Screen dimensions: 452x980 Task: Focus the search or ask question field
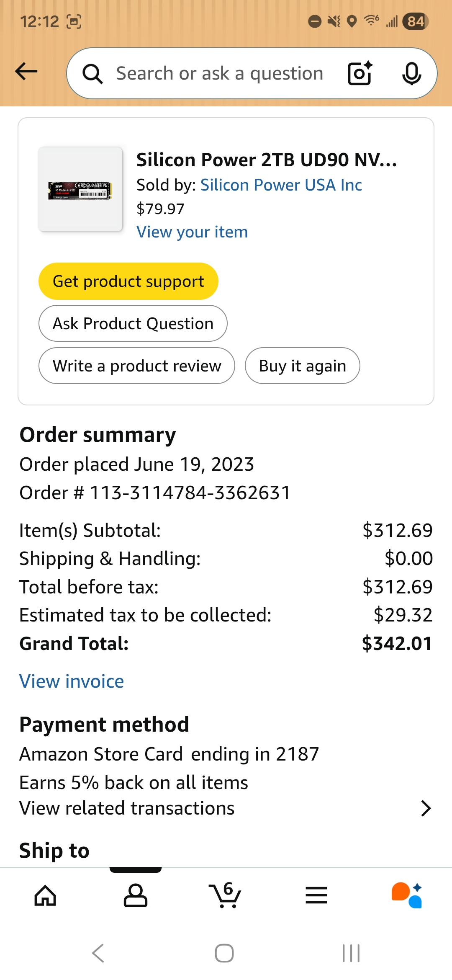point(220,74)
